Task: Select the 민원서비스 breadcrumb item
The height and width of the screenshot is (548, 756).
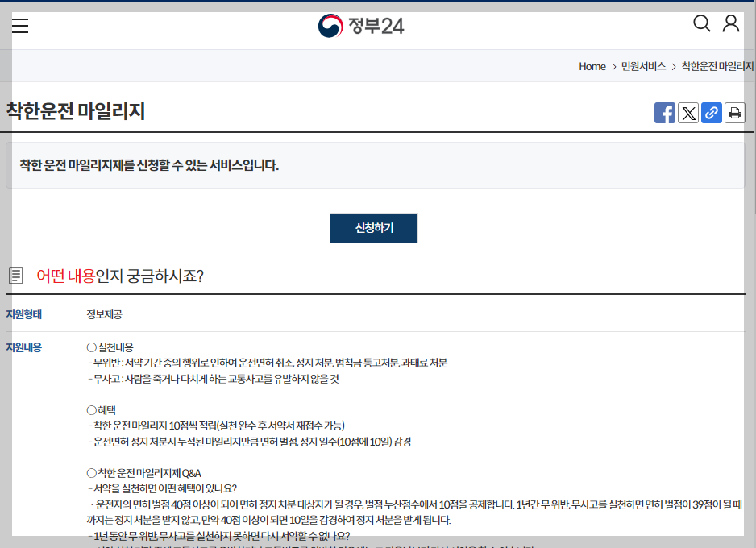Action: 644,66
